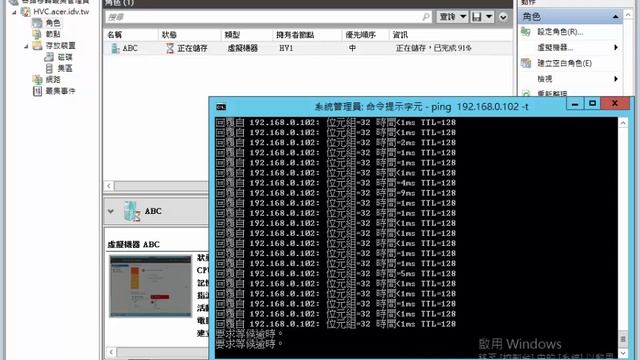The height and width of the screenshot is (360, 640).
Task: Open the 檢視 action entry
Action: [x=544, y=79]
